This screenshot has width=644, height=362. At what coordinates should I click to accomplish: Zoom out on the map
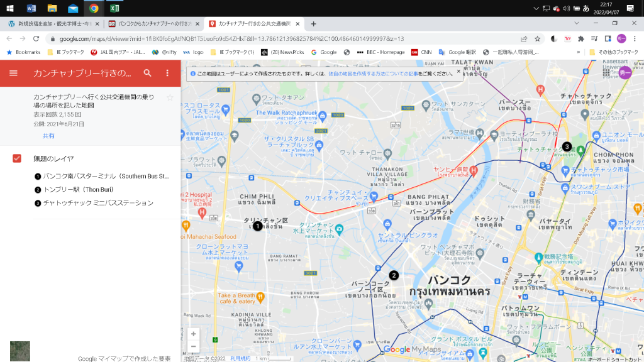point(194,346)
